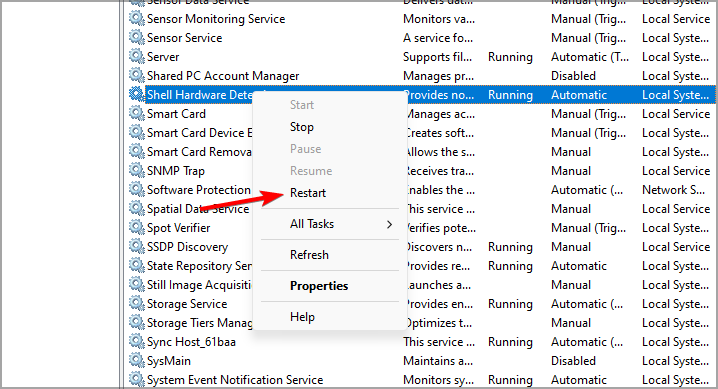Click the gear icon next to SNMP Trap
This screenshot has width=718, height=389.
[x=136, y=170]
